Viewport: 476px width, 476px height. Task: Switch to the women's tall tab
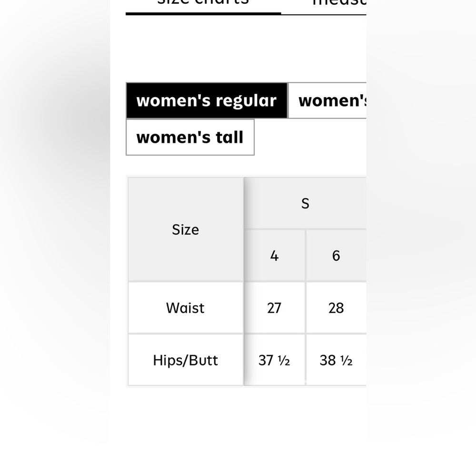pyautogui.click(x=190, y=138)
